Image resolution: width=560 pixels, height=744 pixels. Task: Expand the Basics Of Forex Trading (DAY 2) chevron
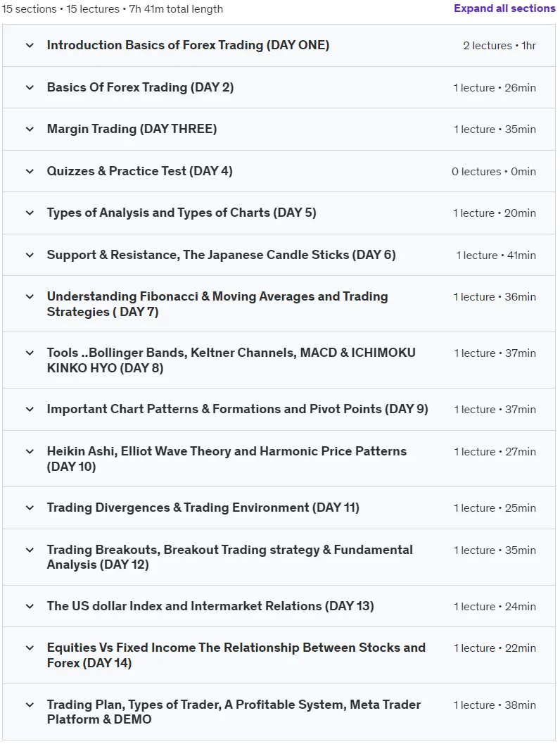pyautogui.click(x=30, y=88)
